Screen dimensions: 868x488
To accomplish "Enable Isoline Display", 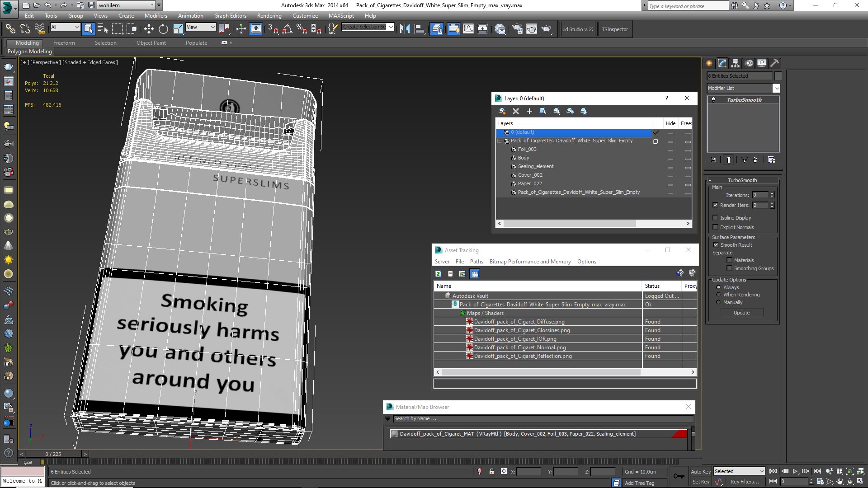I will click(715, 218).
